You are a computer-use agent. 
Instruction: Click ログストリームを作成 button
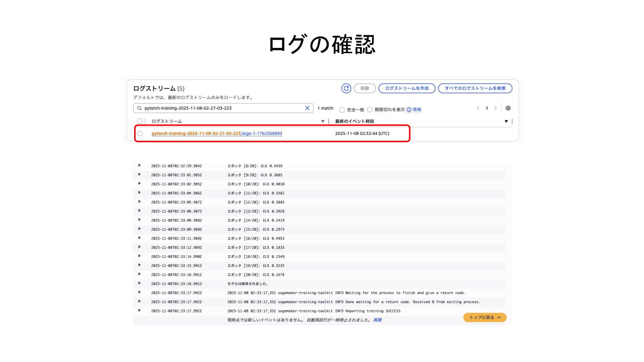pos(407,88)
